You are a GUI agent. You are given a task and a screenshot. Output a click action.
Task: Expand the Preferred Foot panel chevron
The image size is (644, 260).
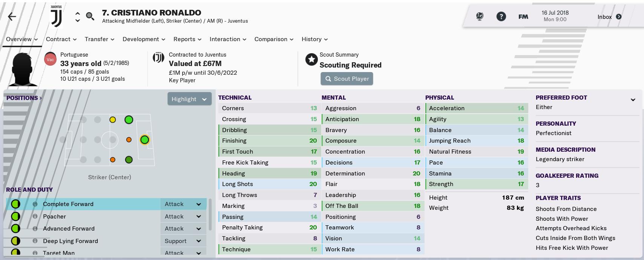pyautogui.click(x=633, y=100)
